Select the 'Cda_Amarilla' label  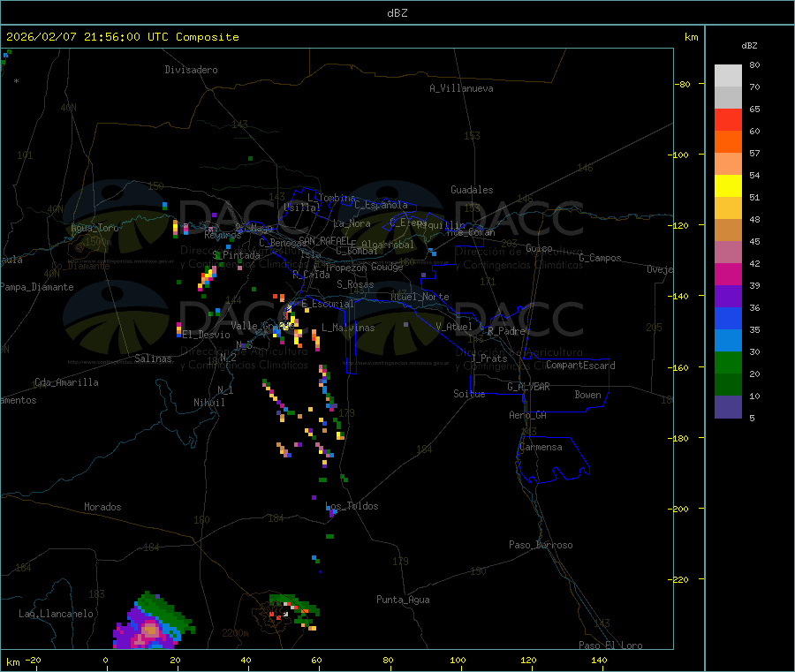[66, 382]
